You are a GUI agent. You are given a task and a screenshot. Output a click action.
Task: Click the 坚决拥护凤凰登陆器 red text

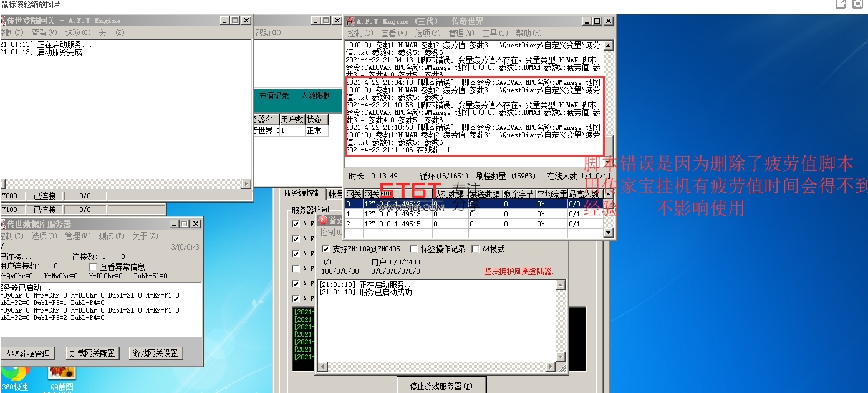519,271
